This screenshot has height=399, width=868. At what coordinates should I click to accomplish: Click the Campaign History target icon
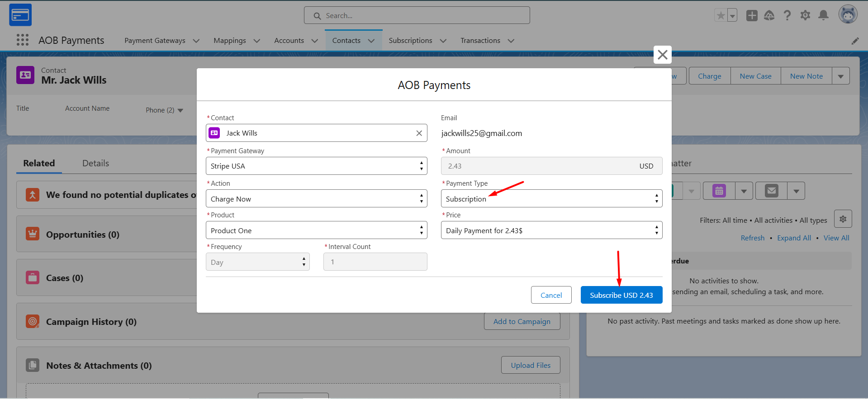point(33,321)
